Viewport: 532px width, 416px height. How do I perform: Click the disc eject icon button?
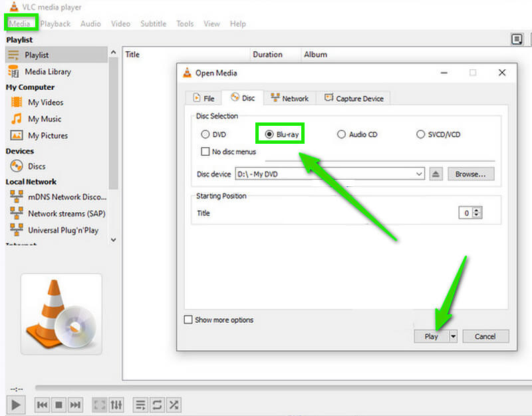point(436,174)
